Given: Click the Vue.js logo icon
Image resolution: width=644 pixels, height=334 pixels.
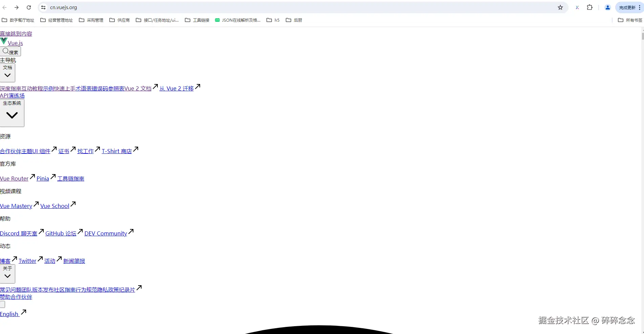Looking at the screenshot, I should click(x=4, y=41).
